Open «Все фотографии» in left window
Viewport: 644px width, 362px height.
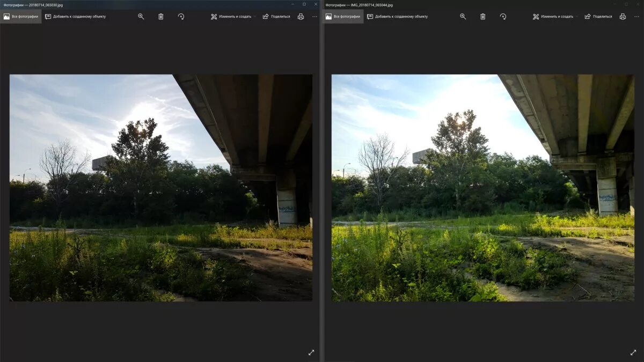[x=21, y=17]
